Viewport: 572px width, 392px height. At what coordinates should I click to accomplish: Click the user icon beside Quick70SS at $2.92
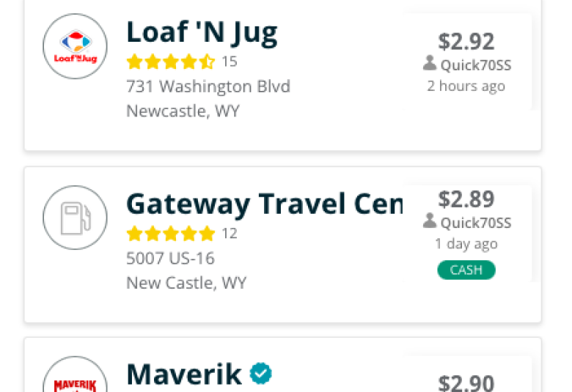tap(430, 63)
